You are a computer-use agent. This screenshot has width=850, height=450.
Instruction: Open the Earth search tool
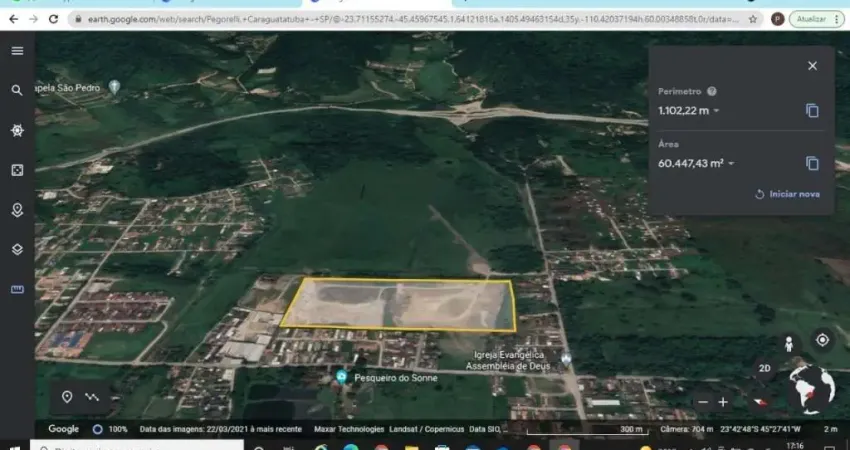pos(17,91)
